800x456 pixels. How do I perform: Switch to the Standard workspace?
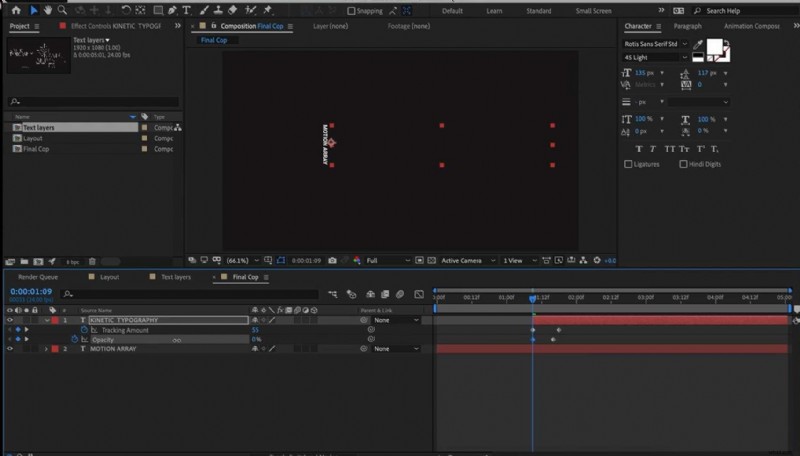click(539, 11)
